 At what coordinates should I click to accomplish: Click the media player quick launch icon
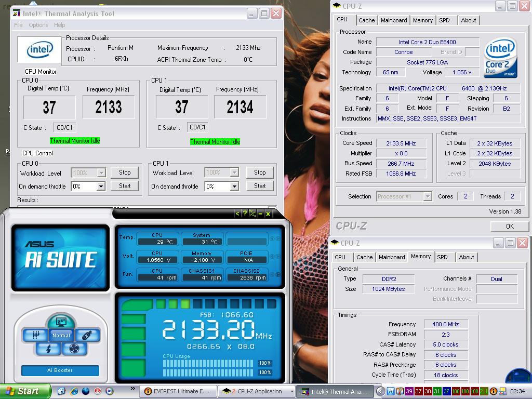coord(109,391)
